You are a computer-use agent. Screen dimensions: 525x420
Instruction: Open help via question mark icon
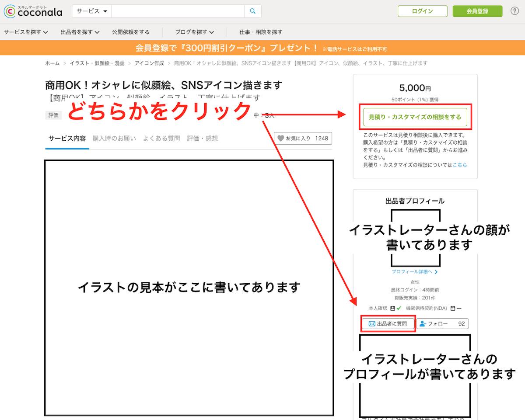point(515,11)
